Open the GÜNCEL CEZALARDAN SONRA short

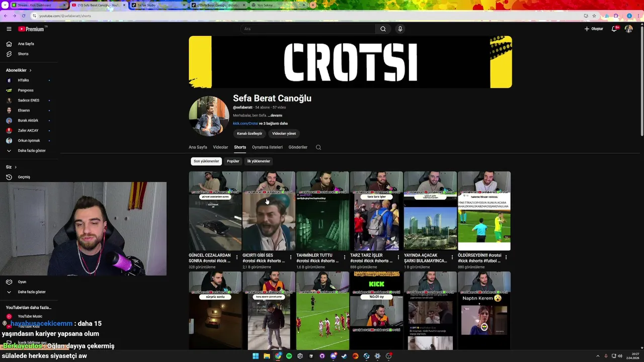(215, 211)
